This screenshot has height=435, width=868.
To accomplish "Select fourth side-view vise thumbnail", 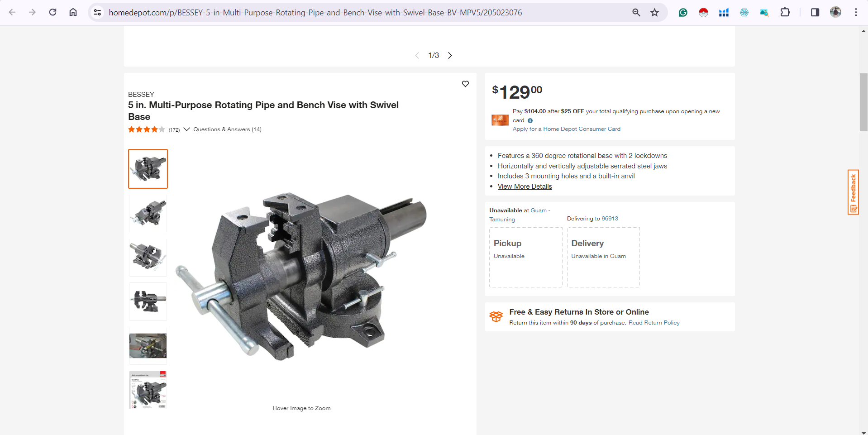I will coord(148,301).
